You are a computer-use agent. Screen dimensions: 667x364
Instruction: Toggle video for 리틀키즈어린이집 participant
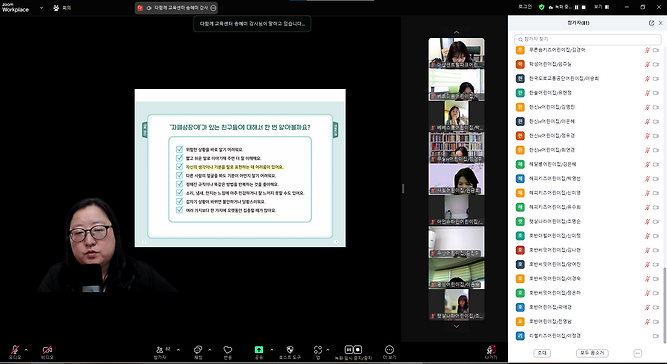point(656,336)
